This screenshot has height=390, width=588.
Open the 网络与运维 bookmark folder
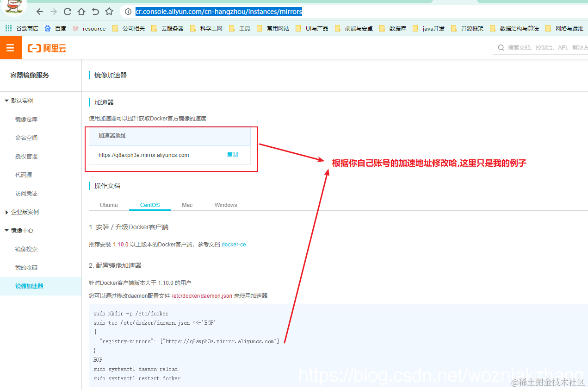point(564,28)
